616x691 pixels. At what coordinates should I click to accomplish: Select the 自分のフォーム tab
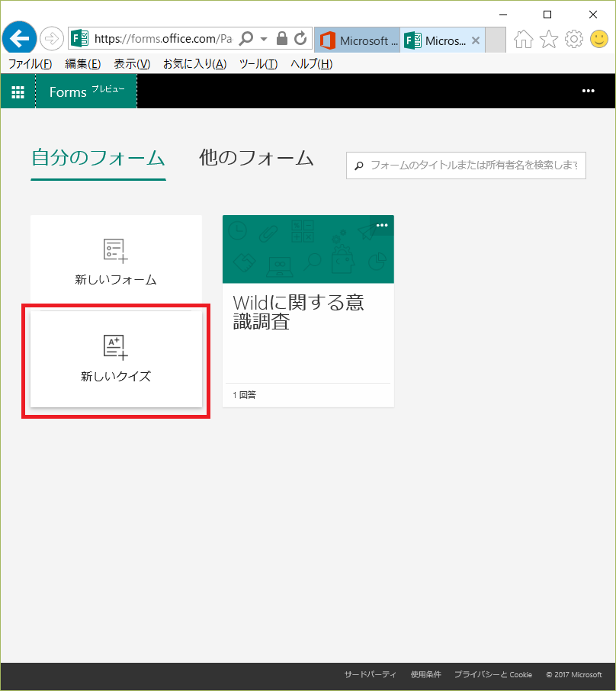(98, 158)
